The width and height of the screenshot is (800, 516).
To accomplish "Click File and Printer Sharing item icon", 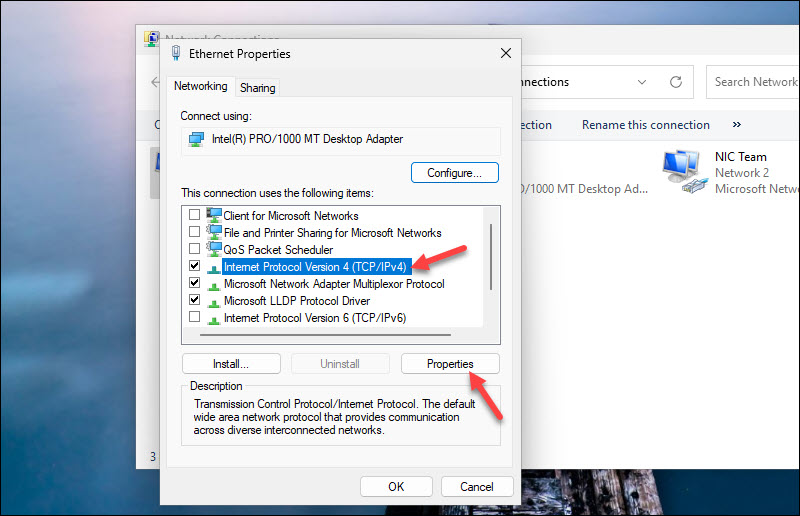I will (214, 232).
